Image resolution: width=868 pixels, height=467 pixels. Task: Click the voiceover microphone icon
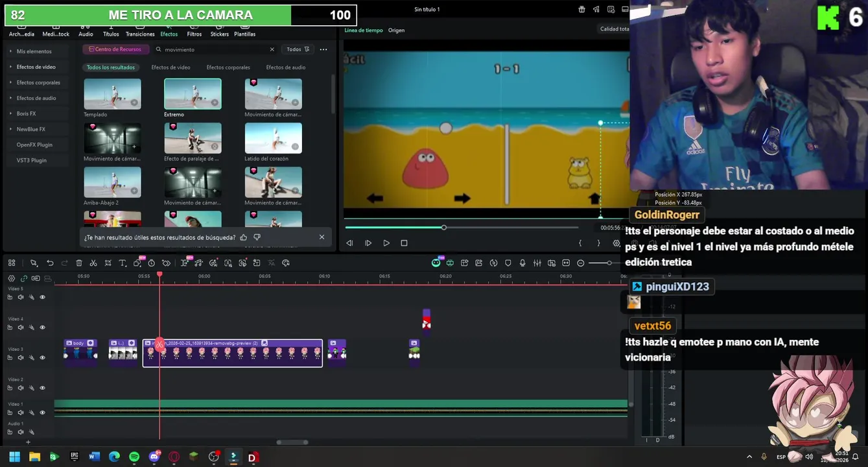coord(522,263)
